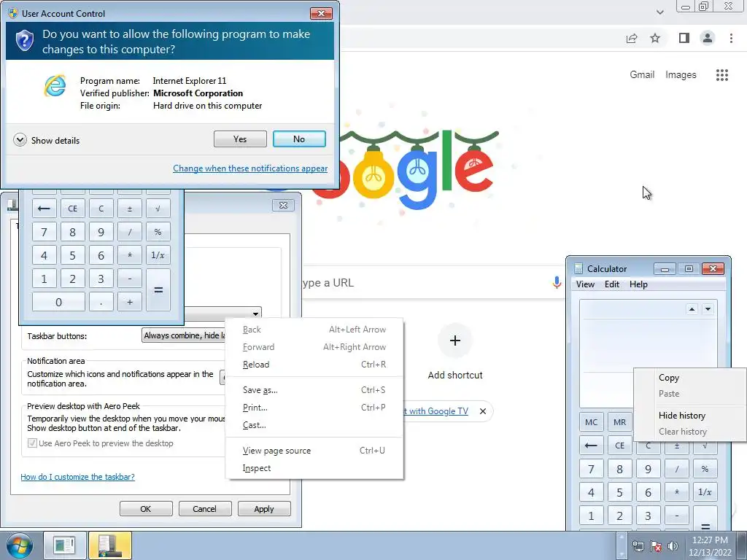Screen dimensions: 747x560
Task: Click CE key in right Calculator window
Action: tap(620, 446)
